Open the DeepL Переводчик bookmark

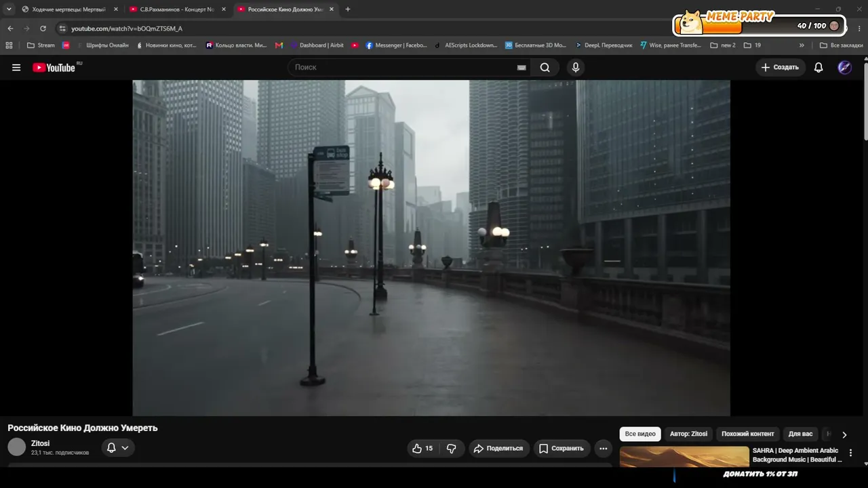click(604, 45)
